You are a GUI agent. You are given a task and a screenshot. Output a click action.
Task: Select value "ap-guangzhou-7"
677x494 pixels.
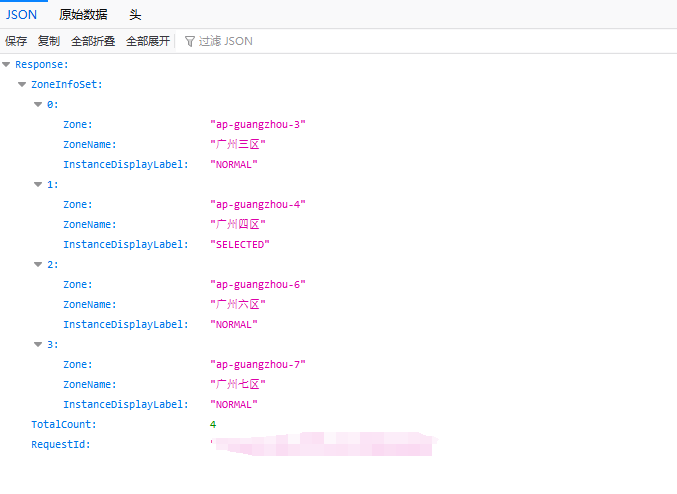[258, 364]
